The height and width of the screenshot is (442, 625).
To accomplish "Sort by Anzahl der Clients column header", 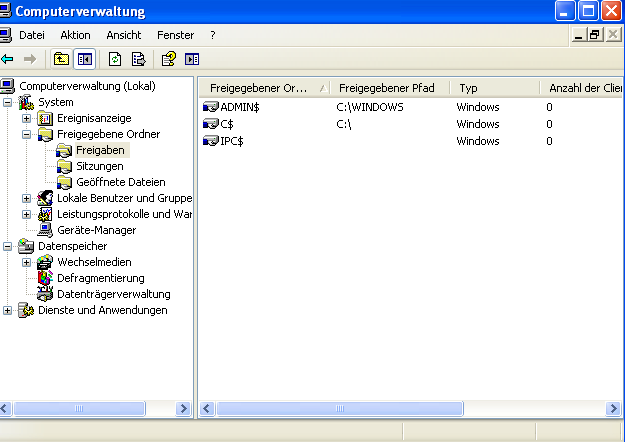I will click(582, 88).
